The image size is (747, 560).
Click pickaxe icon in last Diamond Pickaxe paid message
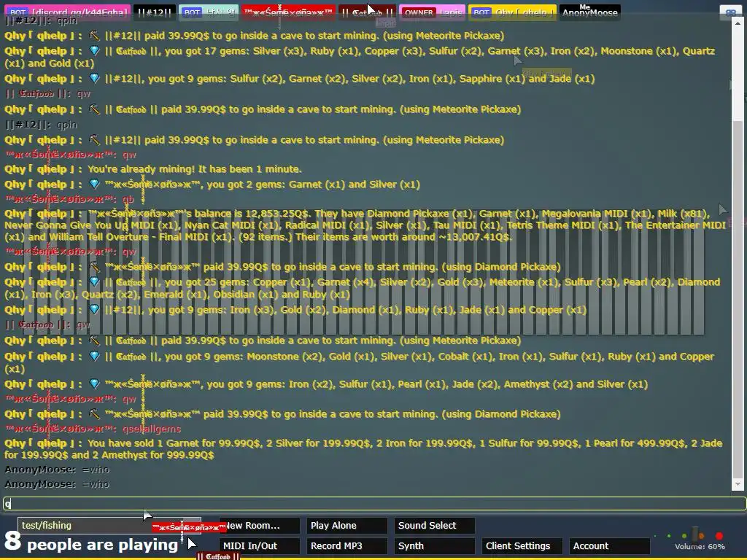pos(94,414)
